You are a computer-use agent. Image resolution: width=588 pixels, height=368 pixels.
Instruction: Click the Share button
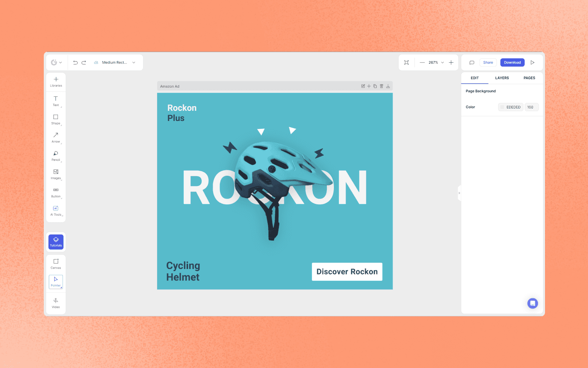488,63
